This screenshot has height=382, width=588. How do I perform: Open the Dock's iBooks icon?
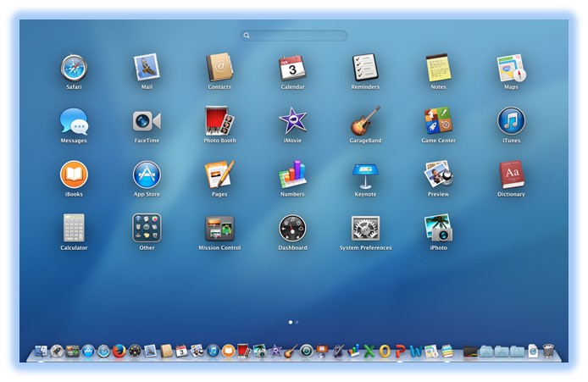228,352
